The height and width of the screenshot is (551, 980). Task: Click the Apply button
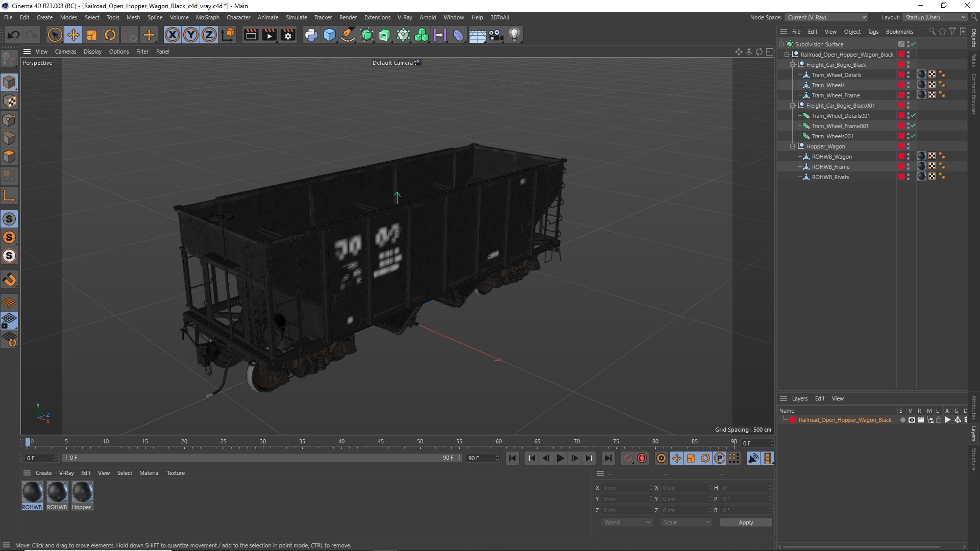(x=746, y=522)
